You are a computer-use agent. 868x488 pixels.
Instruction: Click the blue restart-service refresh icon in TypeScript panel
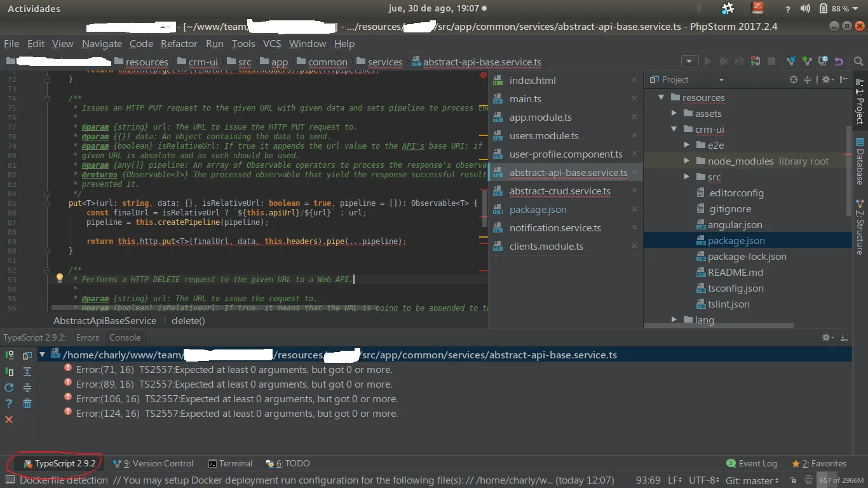(x=9, y=387)
